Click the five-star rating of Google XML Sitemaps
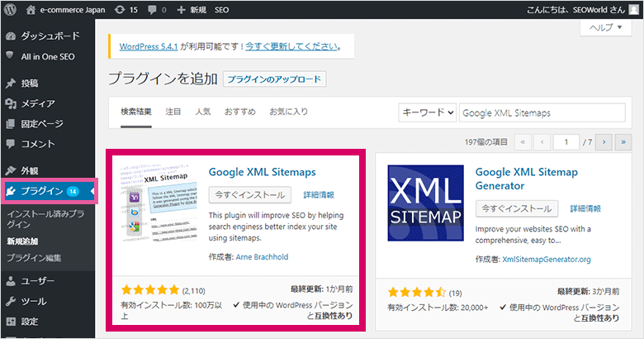 tap(150, 290)
